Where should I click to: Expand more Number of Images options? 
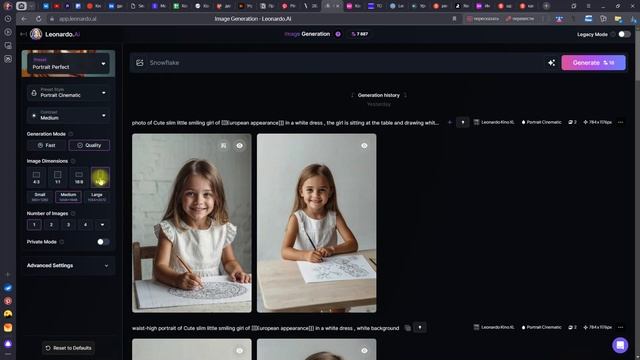tap(102, 224)
